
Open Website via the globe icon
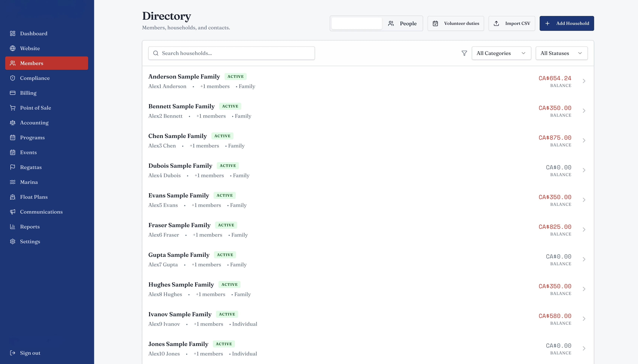coord(12,48)
